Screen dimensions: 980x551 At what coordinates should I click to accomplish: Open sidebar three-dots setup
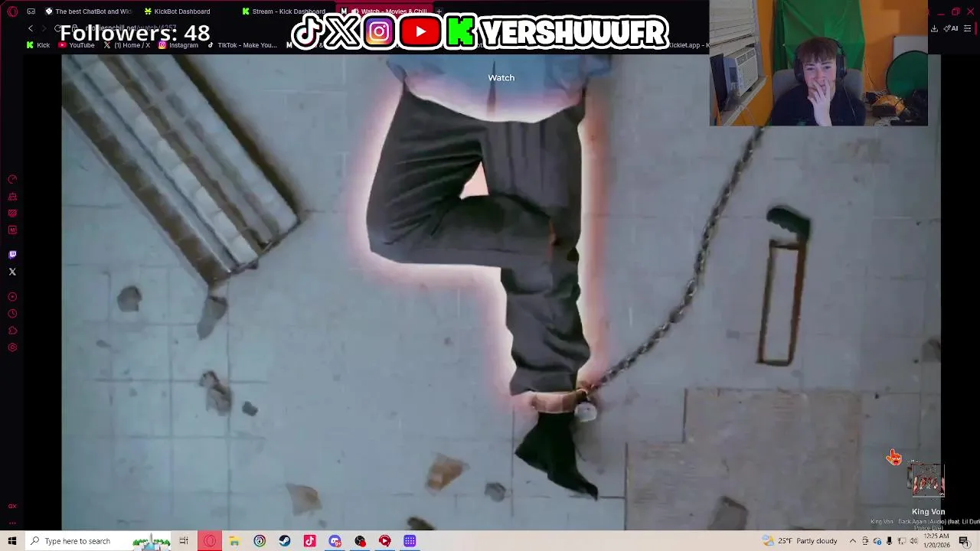[x=12, y=523]
